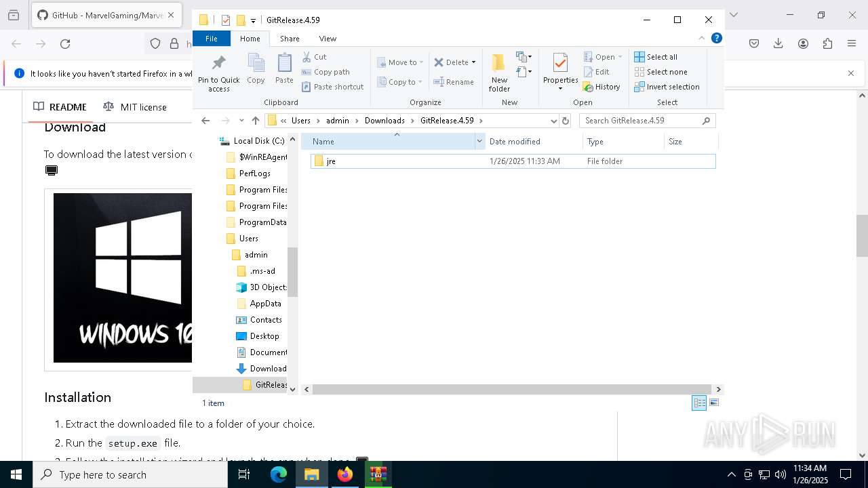
Task: Open Firefox Downloads panel icon
Action: coord(778,43)
